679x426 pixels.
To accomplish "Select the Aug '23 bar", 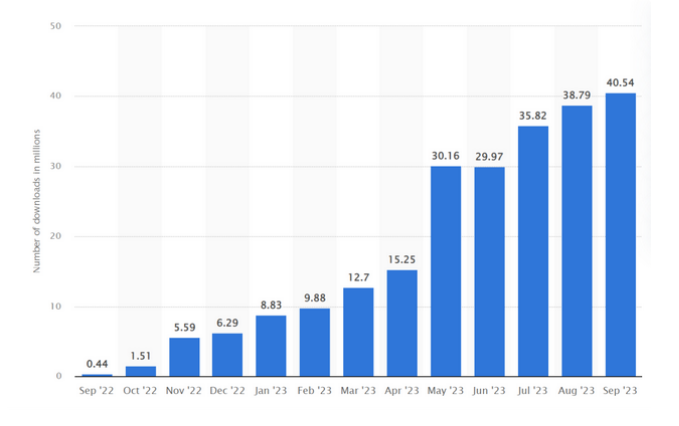I will pyautogui.click(x=577, y=241).
